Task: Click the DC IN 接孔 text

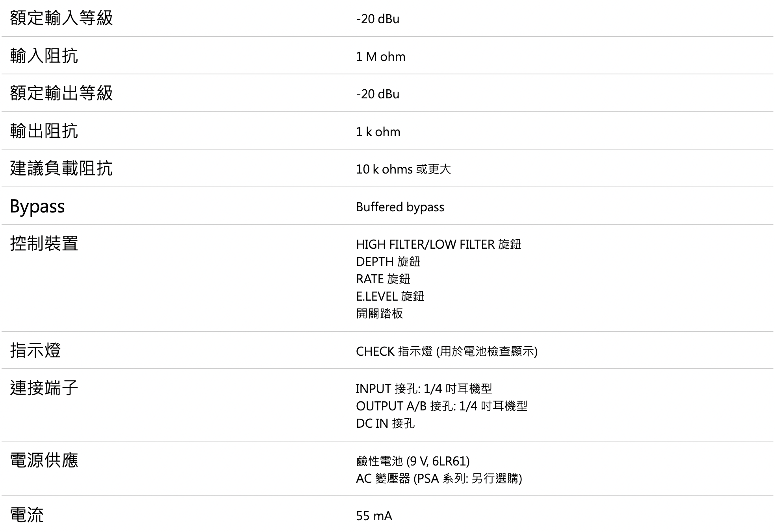Action: (x=386, y=423)
